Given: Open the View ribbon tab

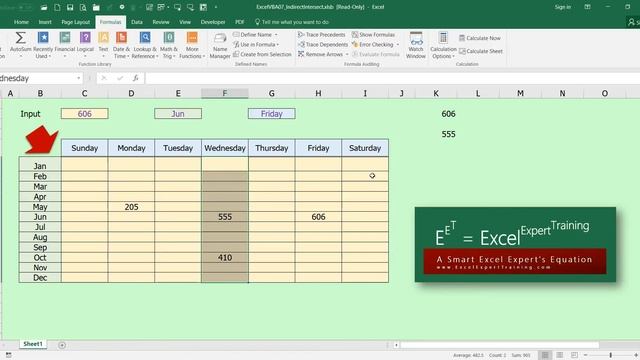Looking at the screenshot, I should click(185, 22).
